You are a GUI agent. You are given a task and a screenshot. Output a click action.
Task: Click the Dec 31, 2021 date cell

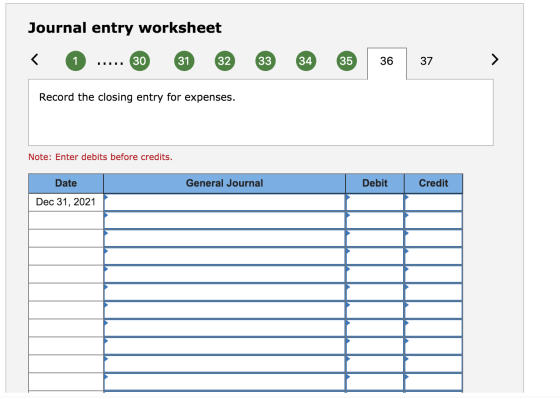(66, 202)
